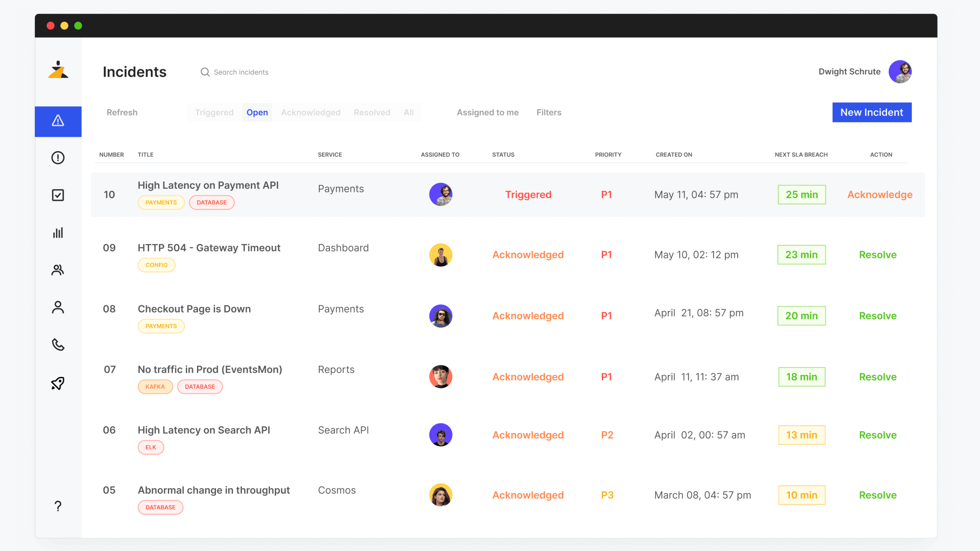
Task: Open the single user sidebar icon
Action: 58,307
